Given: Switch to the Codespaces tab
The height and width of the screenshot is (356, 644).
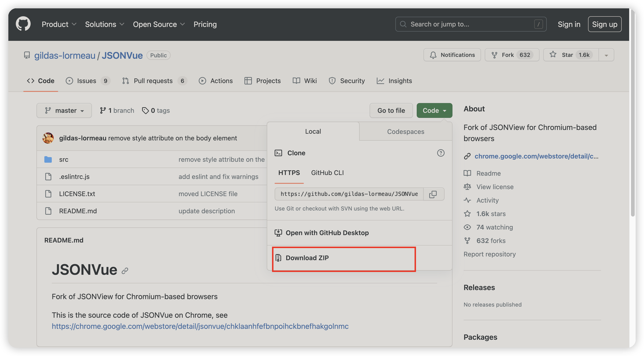Looking at the screenshot, I should coord(405,132).
